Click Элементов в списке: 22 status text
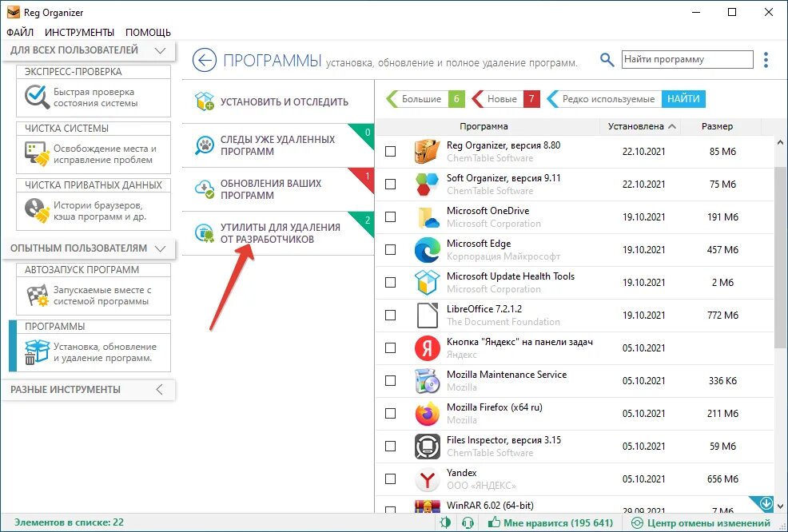The height and width of the screenshot is (532, 788). 69,522
